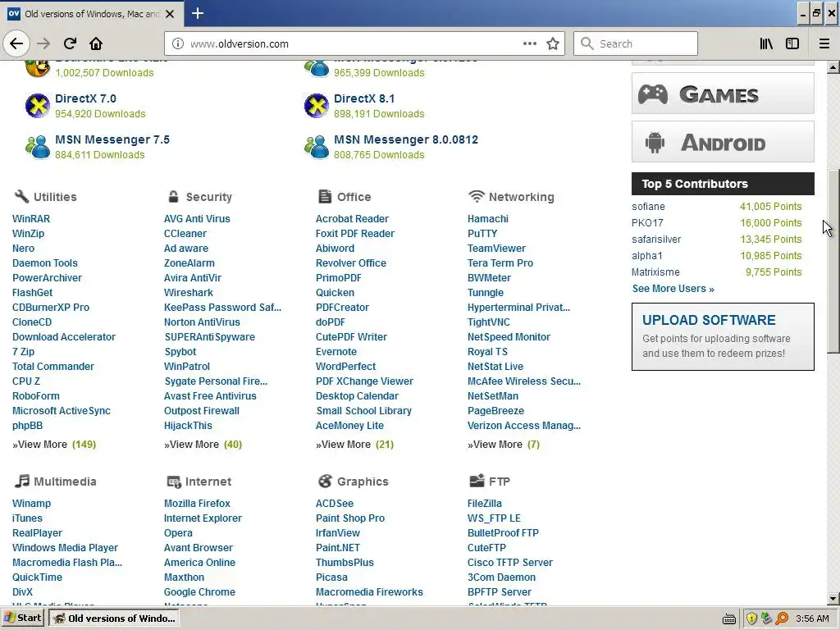Image resolution: width=840 pixels, height=630 pixels.
Task: Open the Acrobat Reader link
Action: (x=352, y=219)
